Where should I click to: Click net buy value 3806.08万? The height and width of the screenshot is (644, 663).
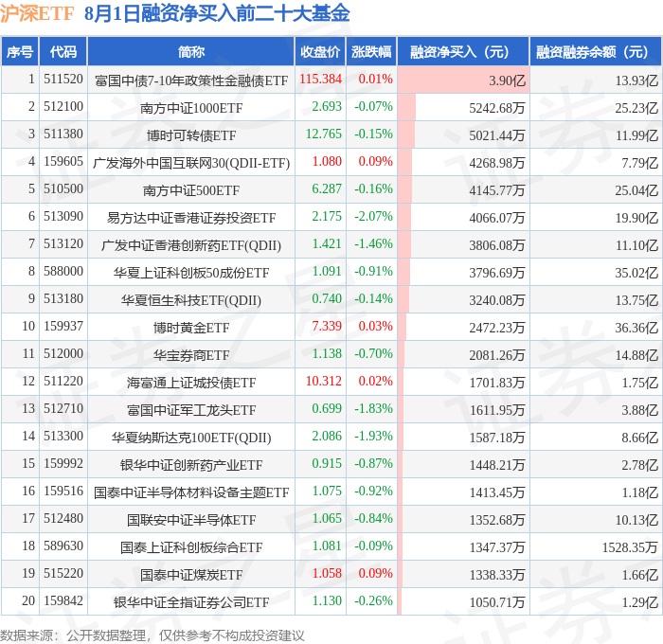[x=497, y=245]
